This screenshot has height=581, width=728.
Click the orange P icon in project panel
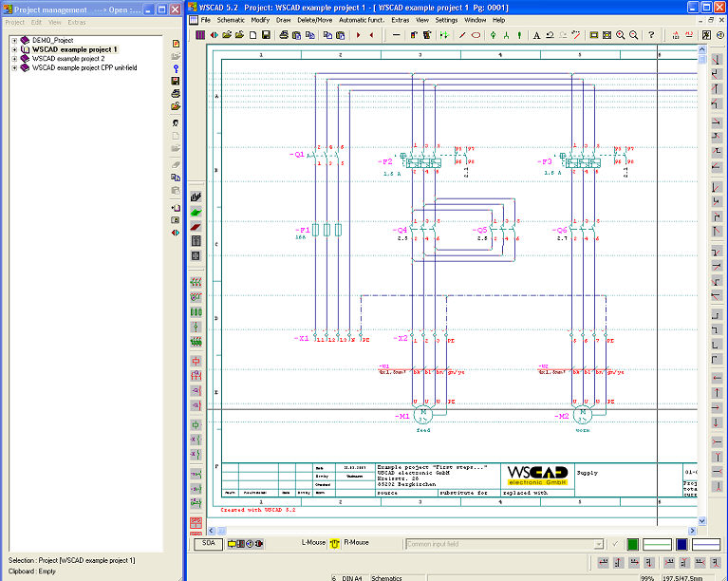(x=176, y=44)
